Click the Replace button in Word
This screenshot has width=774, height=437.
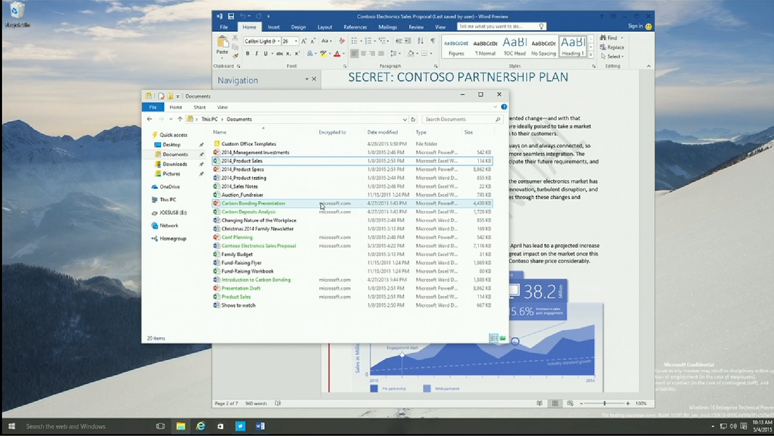coord(613,47)
